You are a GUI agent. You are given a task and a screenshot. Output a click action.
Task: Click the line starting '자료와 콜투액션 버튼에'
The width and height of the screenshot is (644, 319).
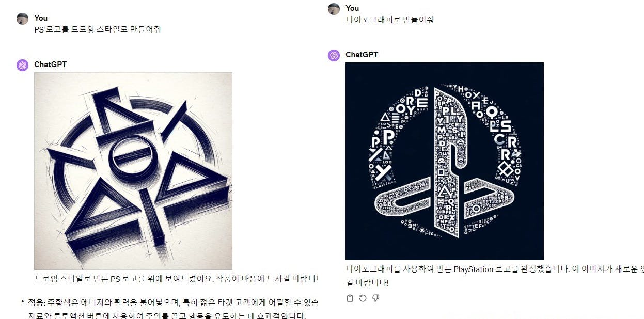(170, 315)
